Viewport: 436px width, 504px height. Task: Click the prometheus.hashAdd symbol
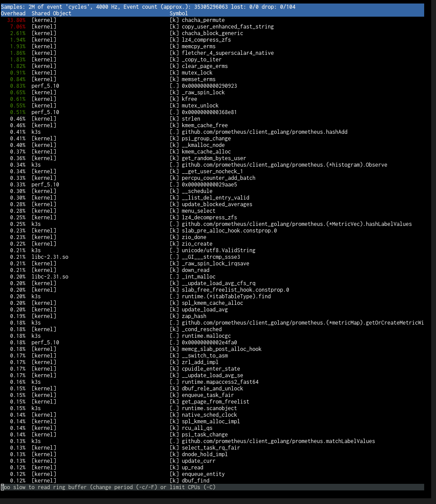pos(265,132)
